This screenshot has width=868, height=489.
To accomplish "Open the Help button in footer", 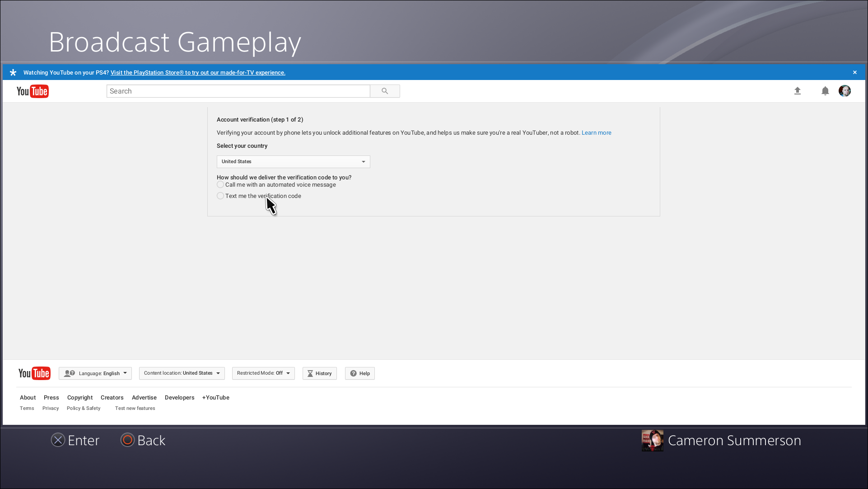I will 360,373.
